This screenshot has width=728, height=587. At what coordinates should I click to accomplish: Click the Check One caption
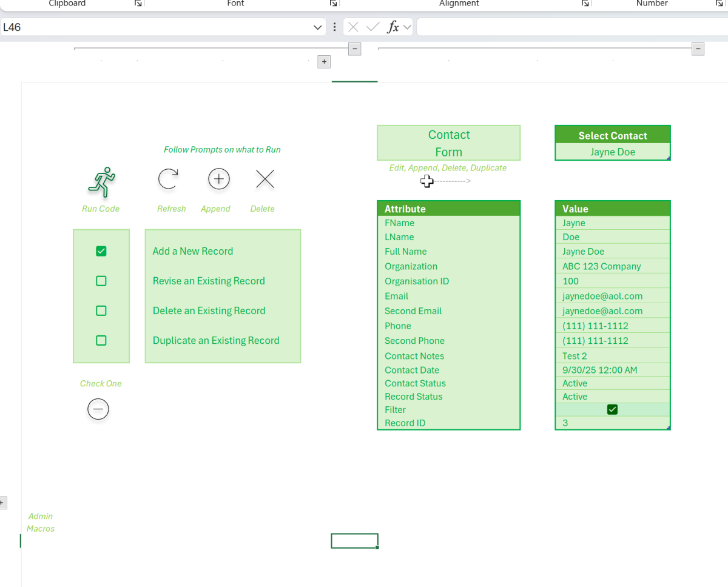click(101, 383)
